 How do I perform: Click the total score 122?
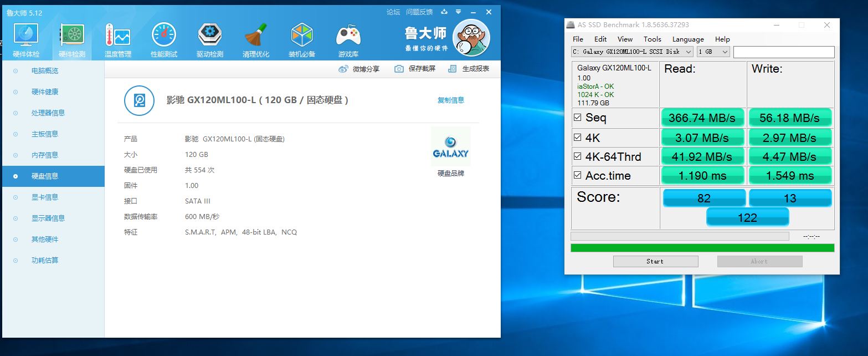747,217
